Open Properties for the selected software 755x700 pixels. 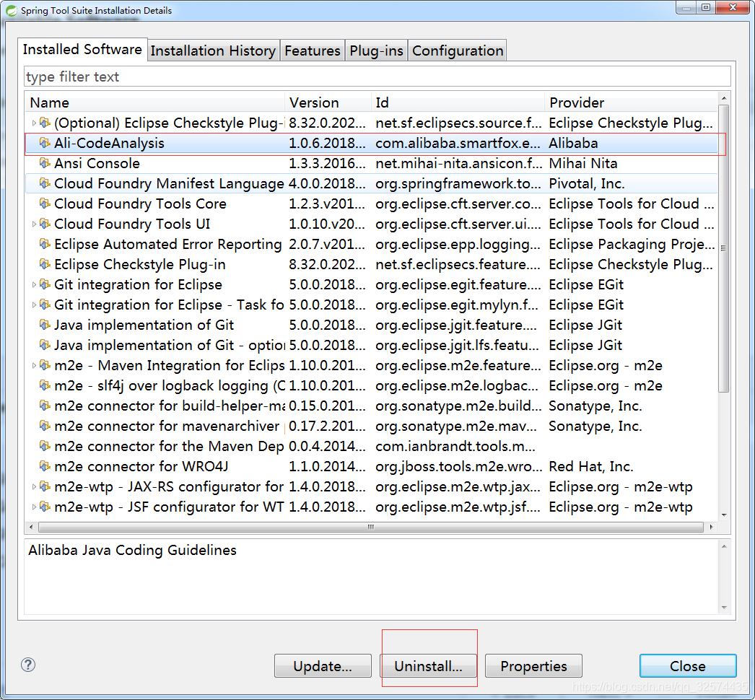533,666
